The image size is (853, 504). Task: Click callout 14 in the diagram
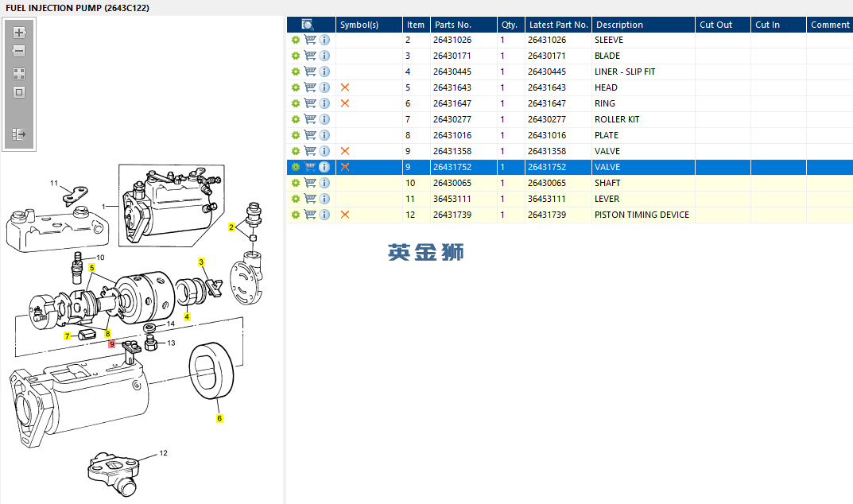coord(171,324)
